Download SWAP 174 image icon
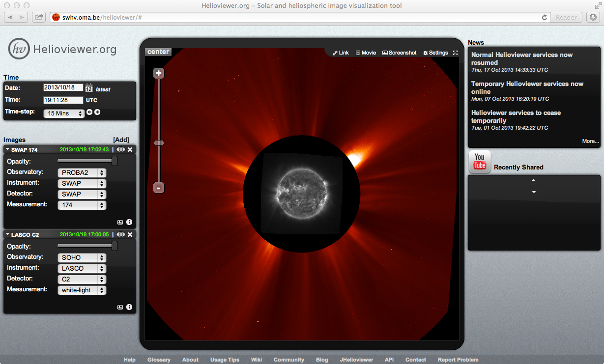Screen dimensions: 604x364 pos(120,223)
